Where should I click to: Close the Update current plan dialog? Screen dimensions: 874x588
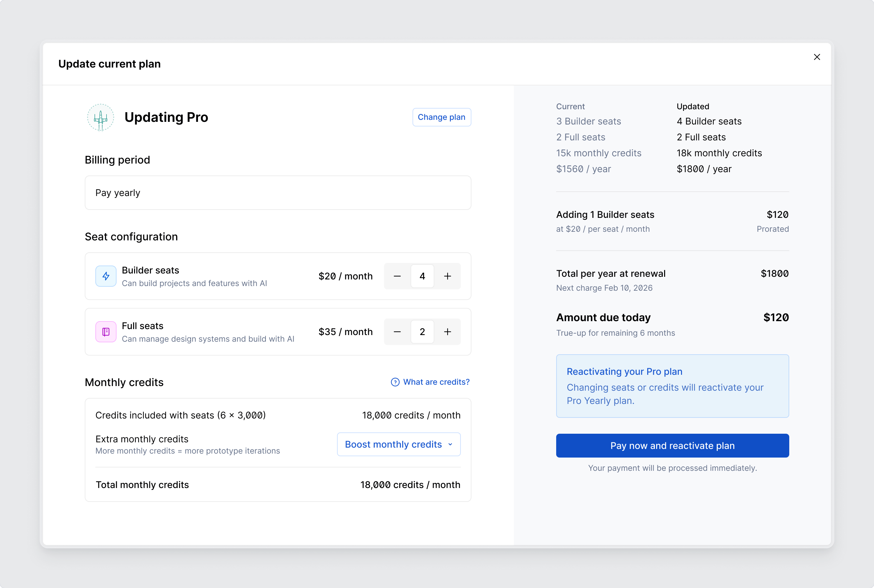(817, 57)
